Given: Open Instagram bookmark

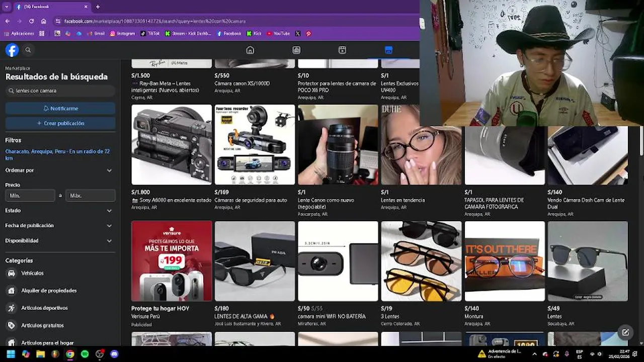Looking at the screenshot, I should coord(123,34).
